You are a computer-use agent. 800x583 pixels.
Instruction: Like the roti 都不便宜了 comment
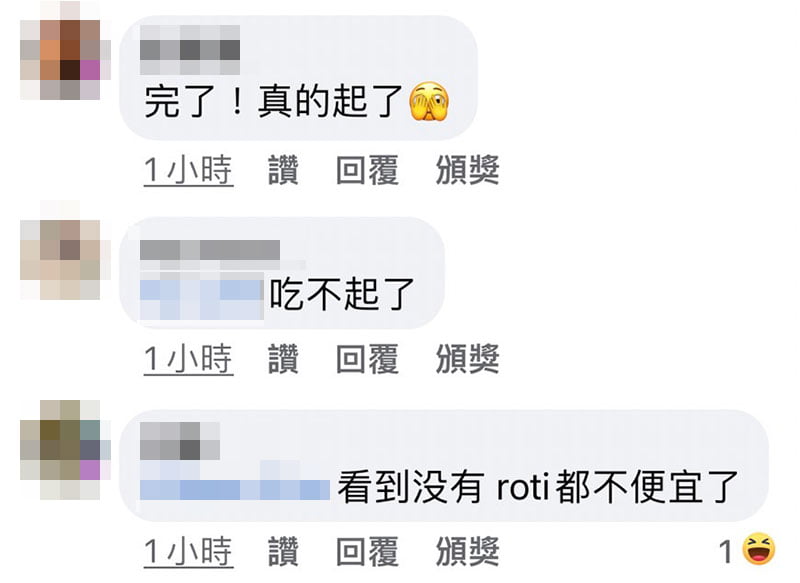(283, 551)
